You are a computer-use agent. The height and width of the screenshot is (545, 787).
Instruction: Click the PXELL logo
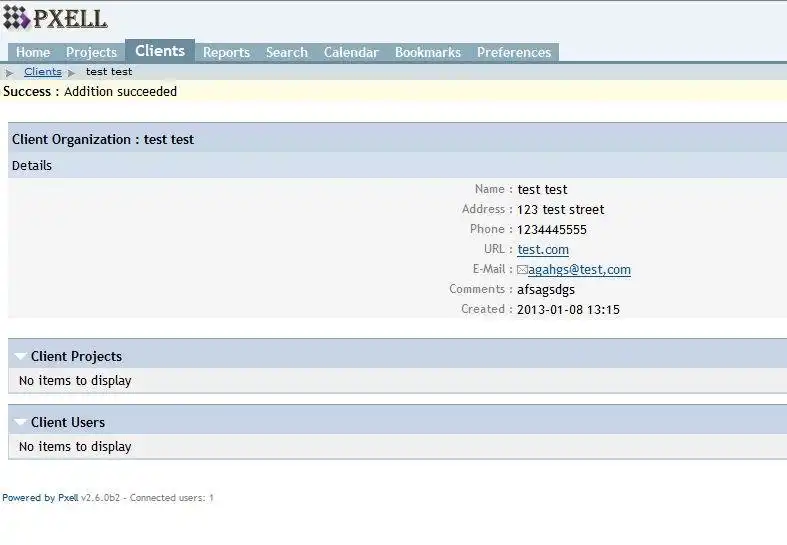pos(55,18)
